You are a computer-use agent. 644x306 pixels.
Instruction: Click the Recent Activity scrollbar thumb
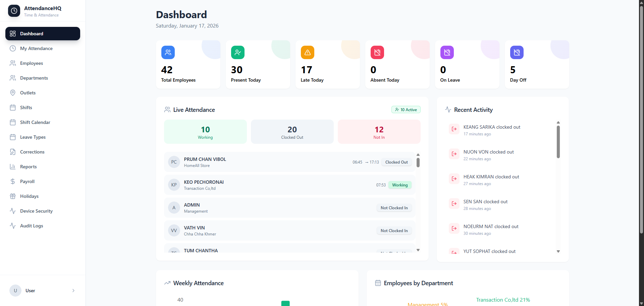pos(558,142)
